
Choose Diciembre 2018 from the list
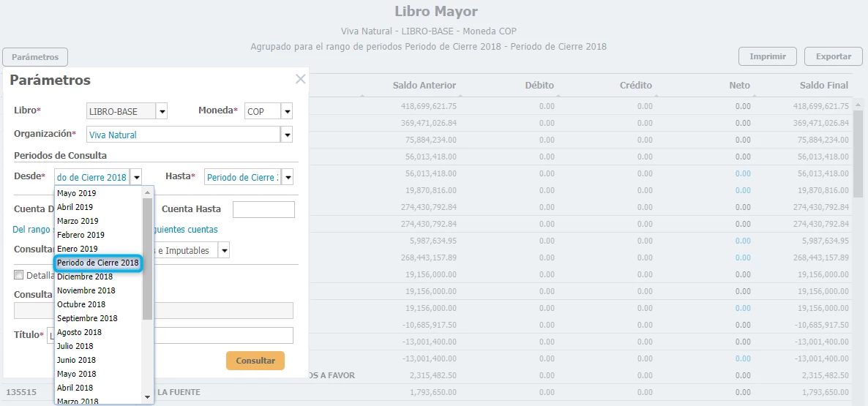point(85,277)
